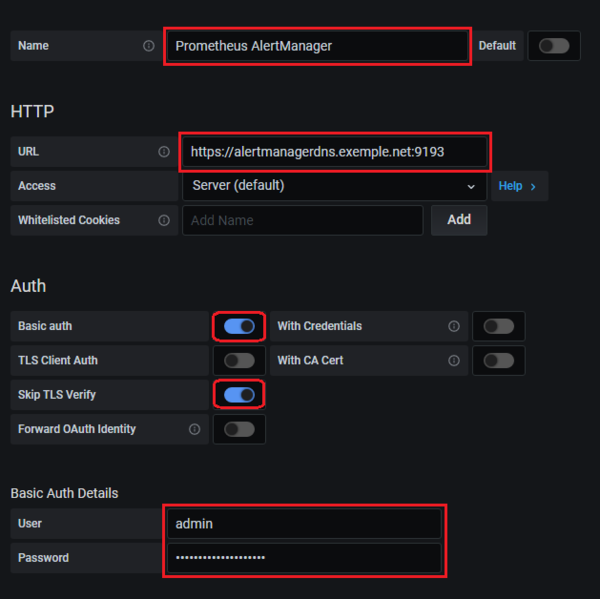Image resolution: width=600 pixels, height=599 pixels.
Task: Click the With CA Cert info icon
Action: coord(454,360)
